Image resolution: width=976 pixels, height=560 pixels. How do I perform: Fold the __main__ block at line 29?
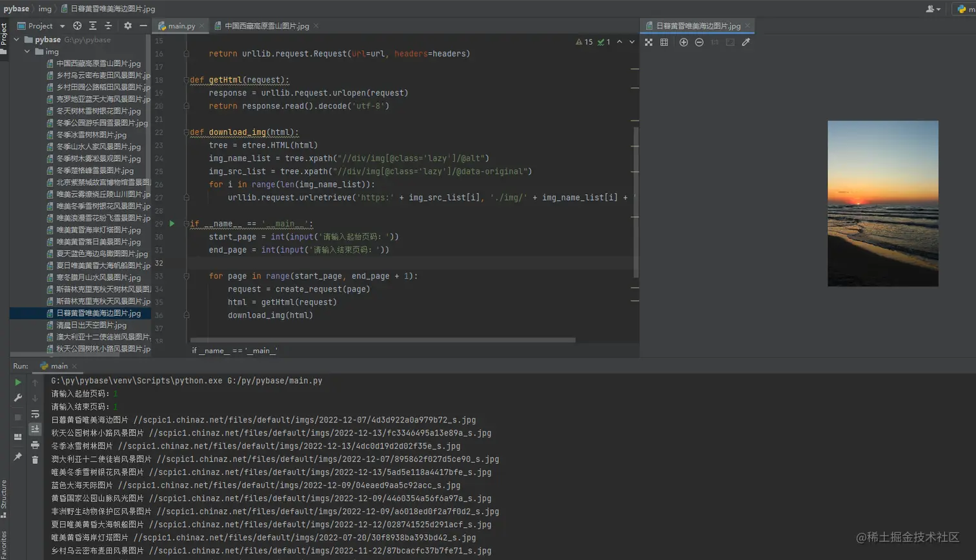[x=186, y=224]
